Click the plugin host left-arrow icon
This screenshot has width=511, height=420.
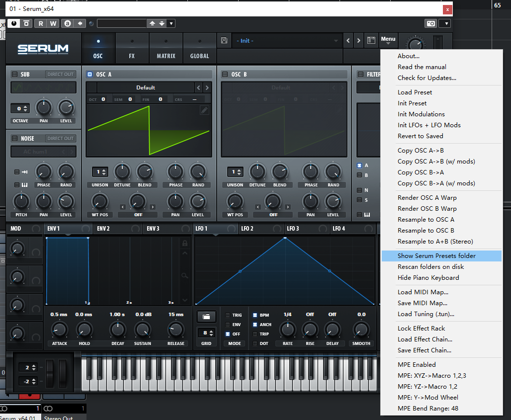(x=80, y=23)
